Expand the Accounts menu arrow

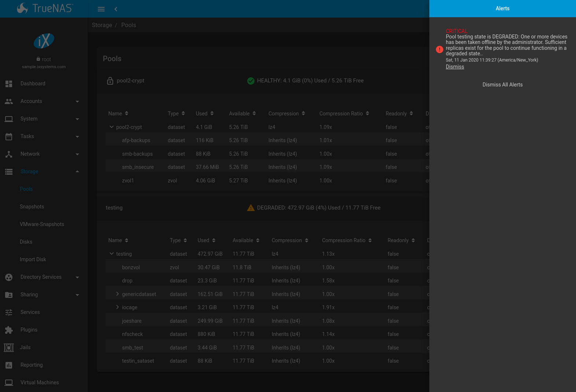77,101
